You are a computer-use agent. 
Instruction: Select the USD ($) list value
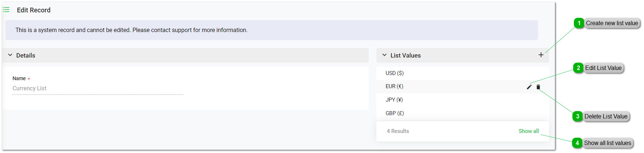[x=395, y=73]
